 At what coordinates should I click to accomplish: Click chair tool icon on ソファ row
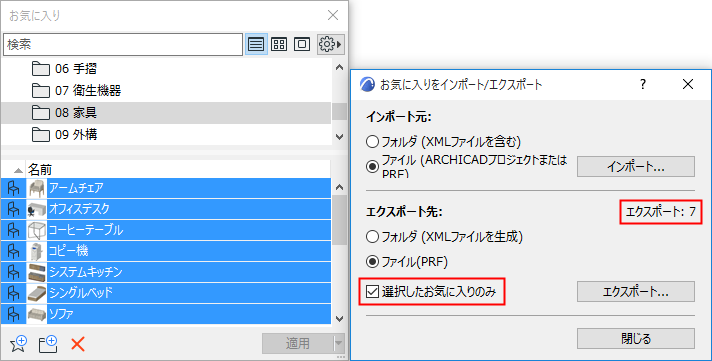point(14,314)
